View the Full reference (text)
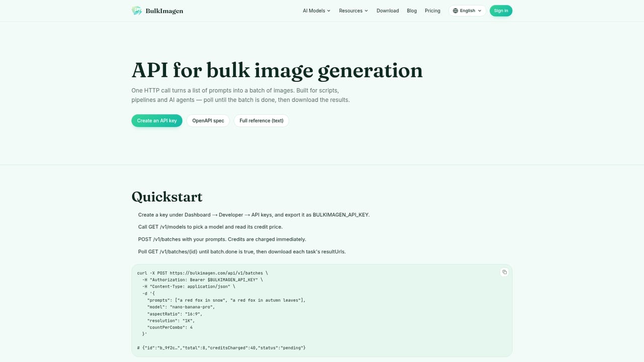 click(x=262, y=121)
